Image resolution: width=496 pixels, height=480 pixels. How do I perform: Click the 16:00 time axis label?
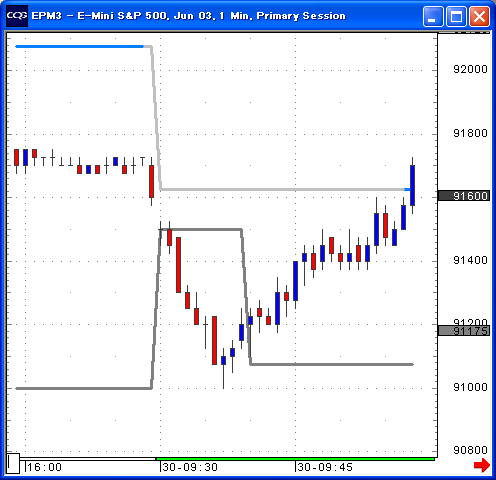(x=44, y=467)
